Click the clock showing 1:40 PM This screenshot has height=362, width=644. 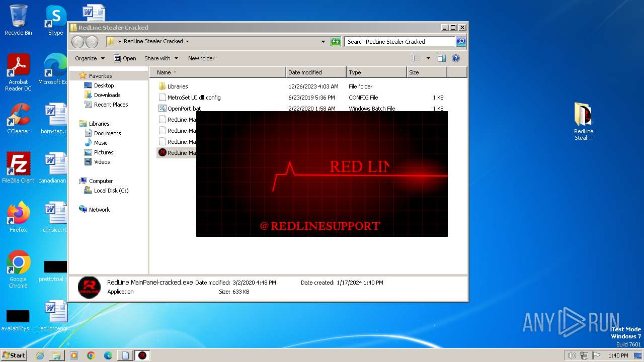tap(618, 355)
